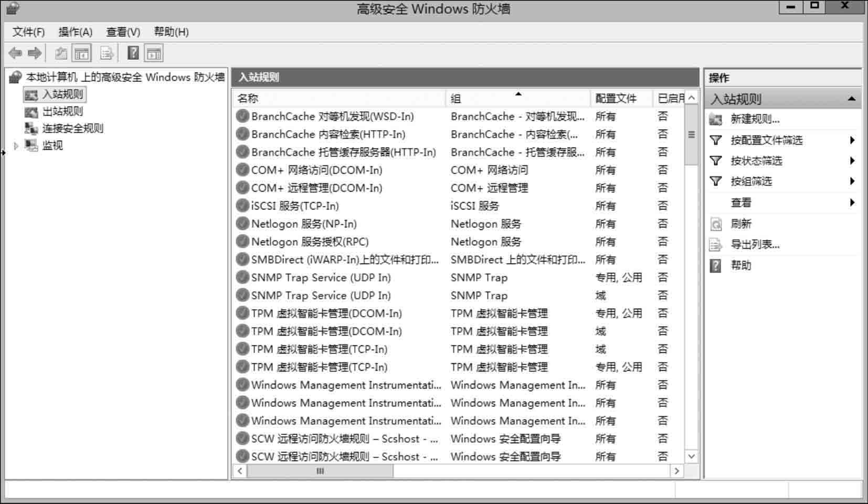Image resolution: width=868 pixels, height=504 pixels.
Task: Click status icon of BranchCache 对等机发现(WSD-In) rule
Action: 242,116
